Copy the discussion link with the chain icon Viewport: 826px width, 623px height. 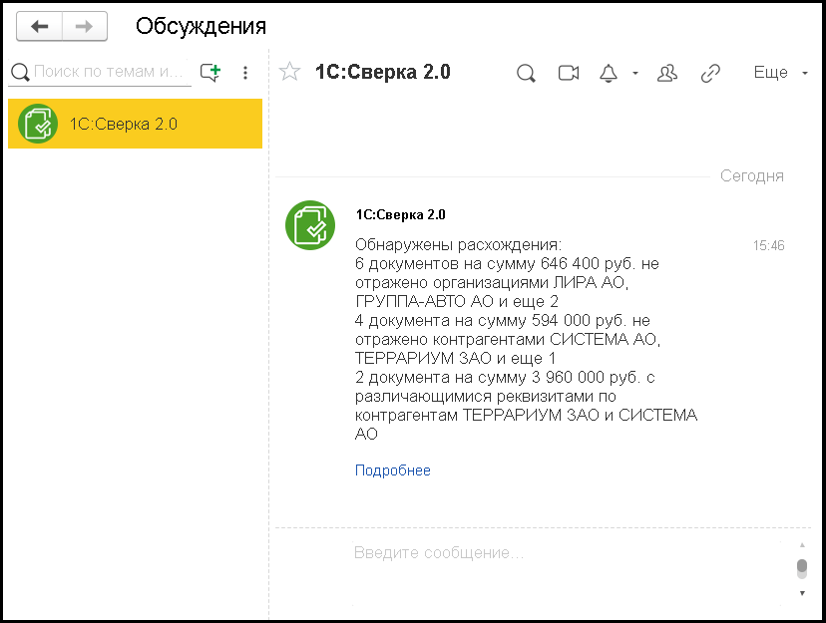click(710, 73)
